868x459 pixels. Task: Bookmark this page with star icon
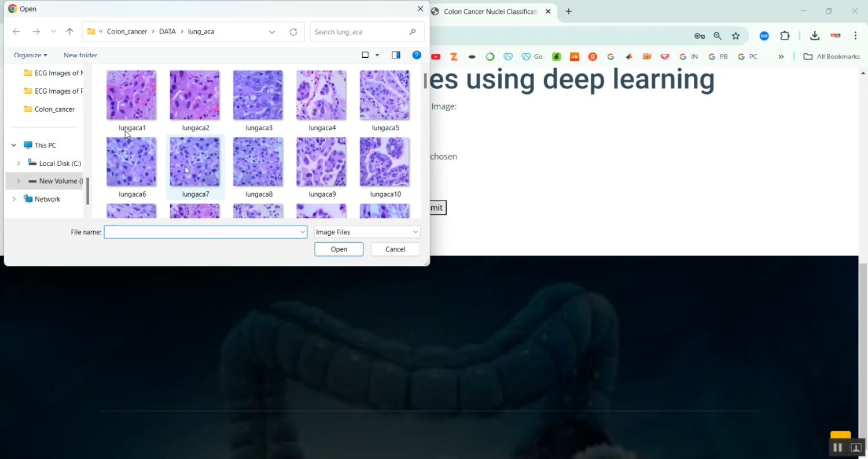(735, 36)
